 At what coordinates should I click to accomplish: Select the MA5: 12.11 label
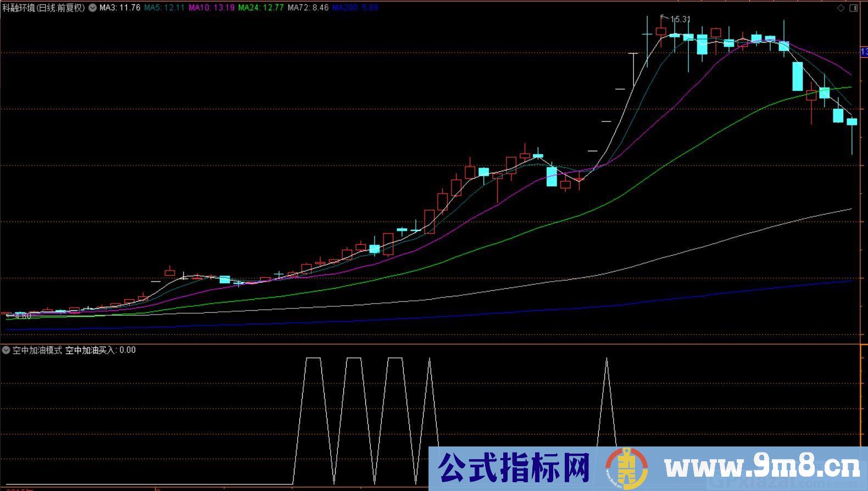[x=164, y=8]
